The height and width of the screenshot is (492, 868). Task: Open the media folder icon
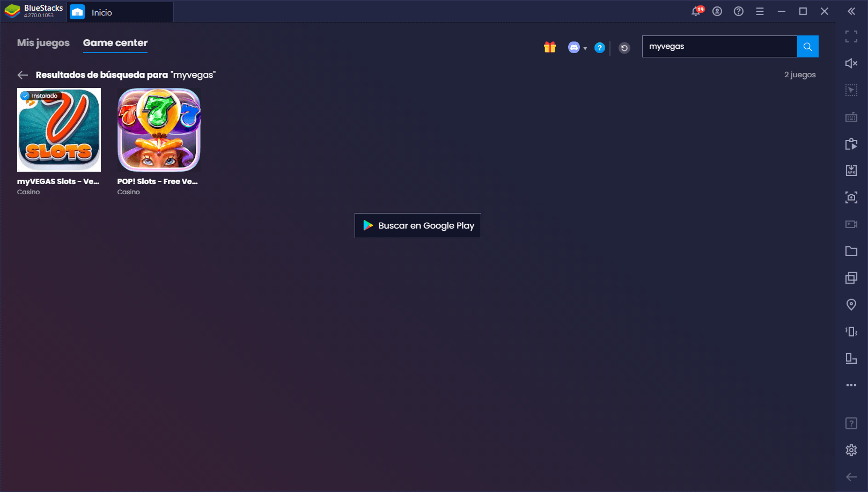coord(851,251)
